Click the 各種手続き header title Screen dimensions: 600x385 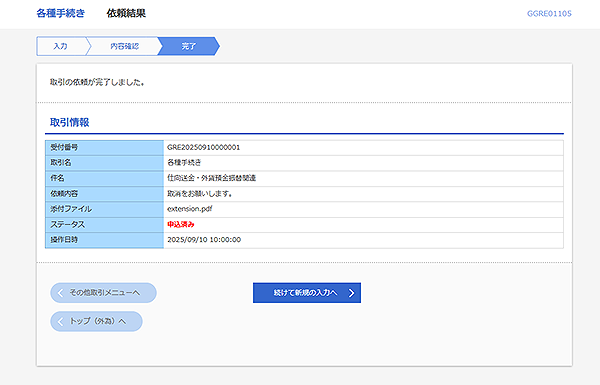tap(60, 13)
